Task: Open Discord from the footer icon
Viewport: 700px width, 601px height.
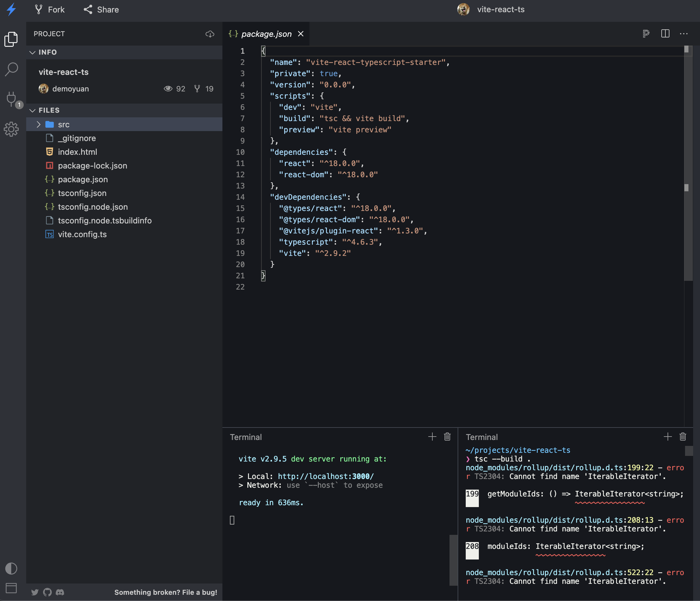Action: 60,592
